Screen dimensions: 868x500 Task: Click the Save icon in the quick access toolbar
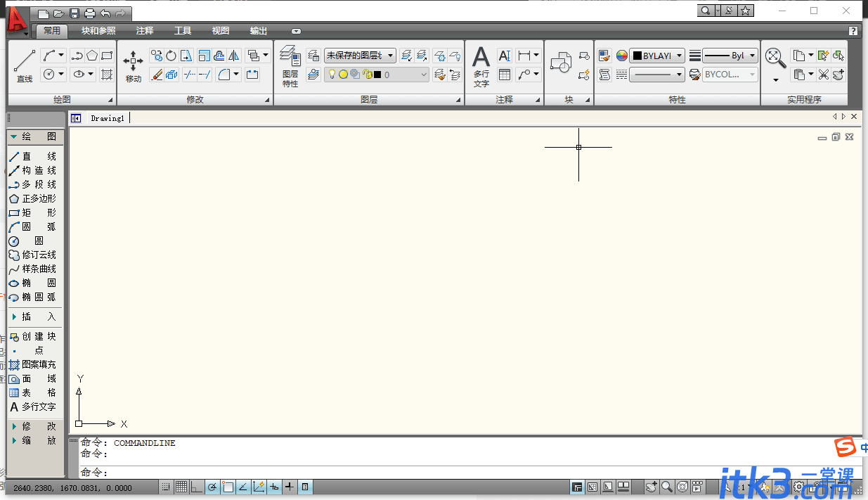(75, 13)
